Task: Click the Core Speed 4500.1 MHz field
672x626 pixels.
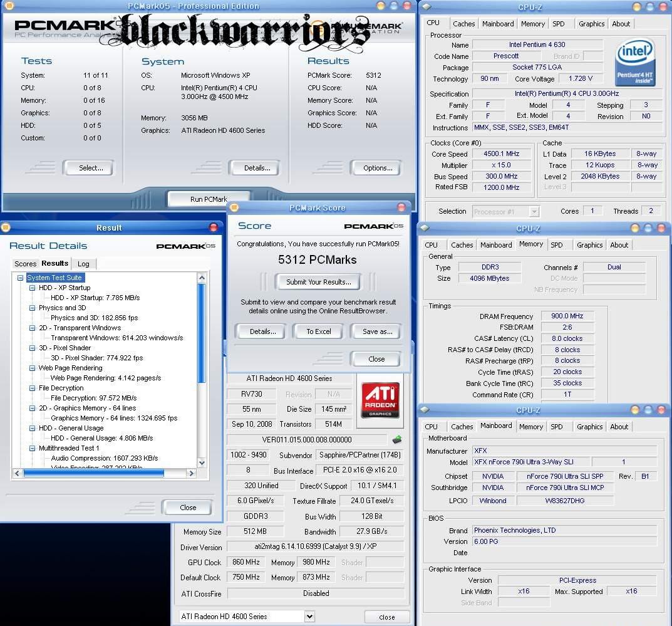Action: click(x=501, y=154)
